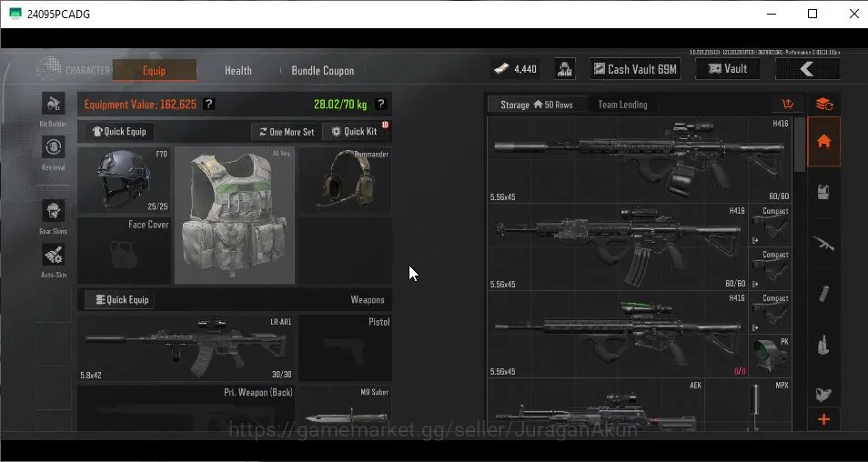Screen dimensions: 868x462
Task: Click the Cash Vault 69M button
Action: [635, 69]
